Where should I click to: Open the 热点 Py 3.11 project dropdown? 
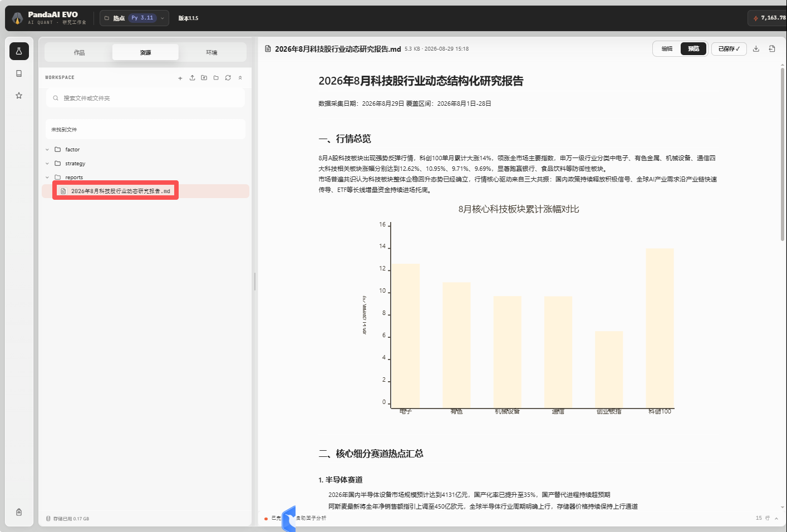click(x=134, y=18)
